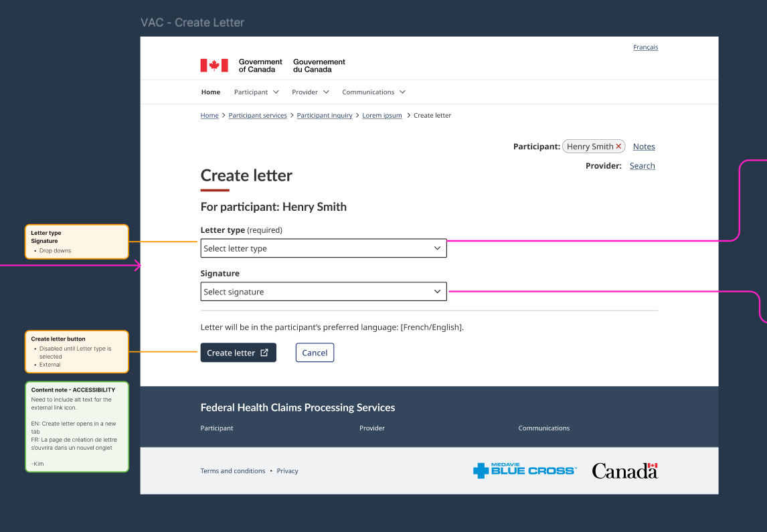The height and width of the screenshot is (532, 767).
Task: Click the Canada wordmark in footer
Action: coord(624,470)
